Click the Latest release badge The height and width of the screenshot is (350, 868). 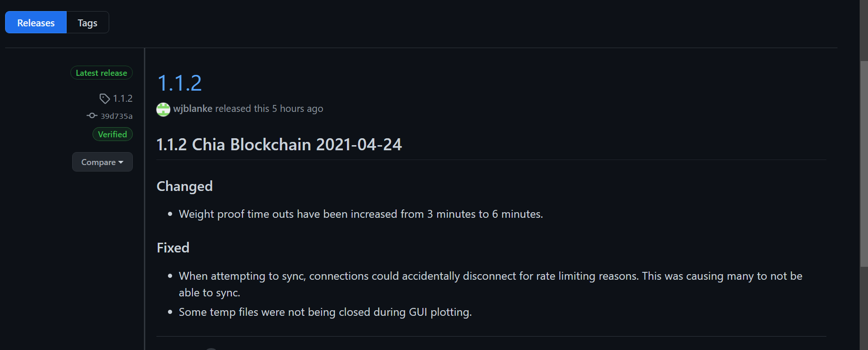pyautogui.click(x=101, y=73)
